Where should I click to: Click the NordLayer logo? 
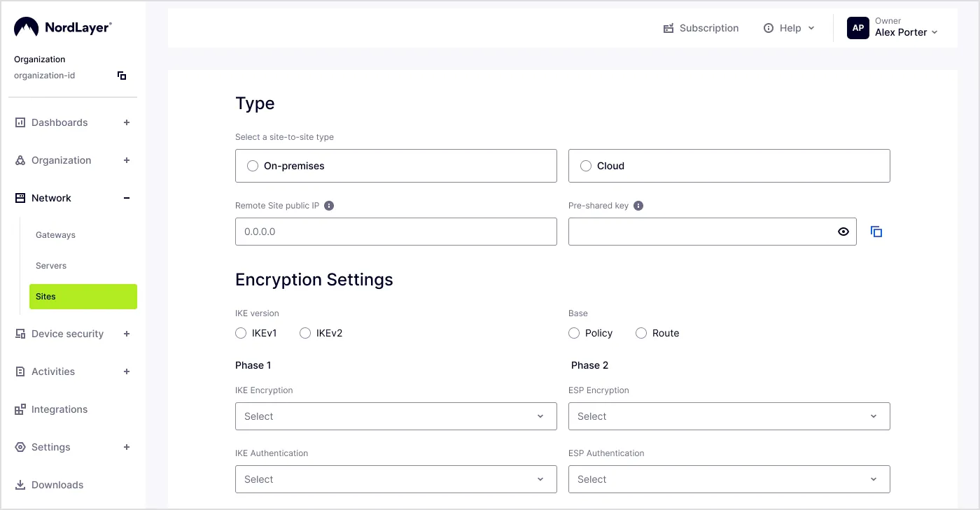click(62, 27)
